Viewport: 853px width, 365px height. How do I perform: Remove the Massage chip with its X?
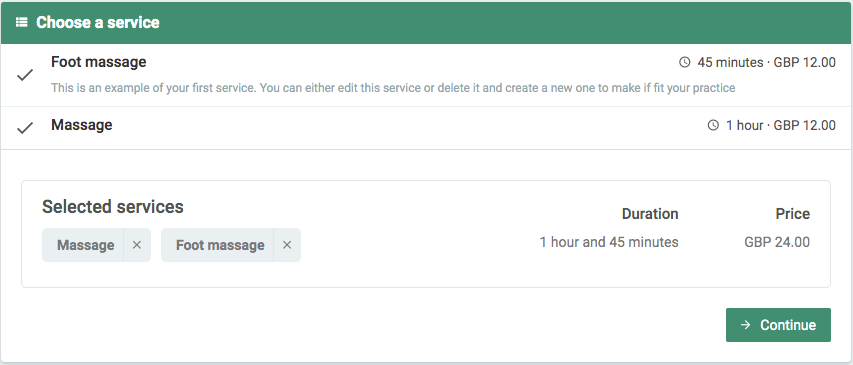tap(137, 245)
